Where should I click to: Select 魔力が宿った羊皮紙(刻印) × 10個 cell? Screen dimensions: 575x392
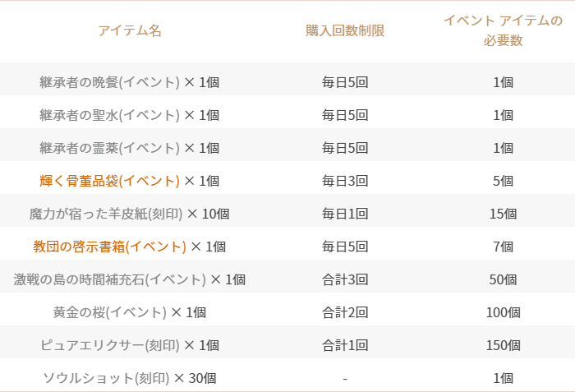point(130,214)
